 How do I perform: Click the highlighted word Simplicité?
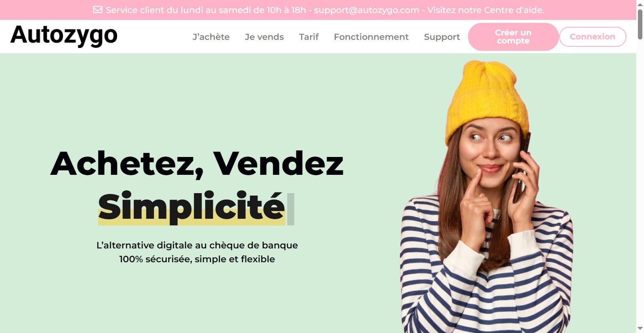tap(191, 207)
